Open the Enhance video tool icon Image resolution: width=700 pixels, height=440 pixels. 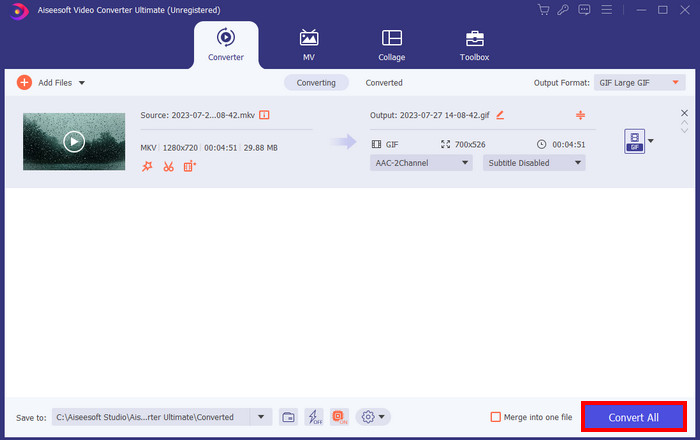189,166
